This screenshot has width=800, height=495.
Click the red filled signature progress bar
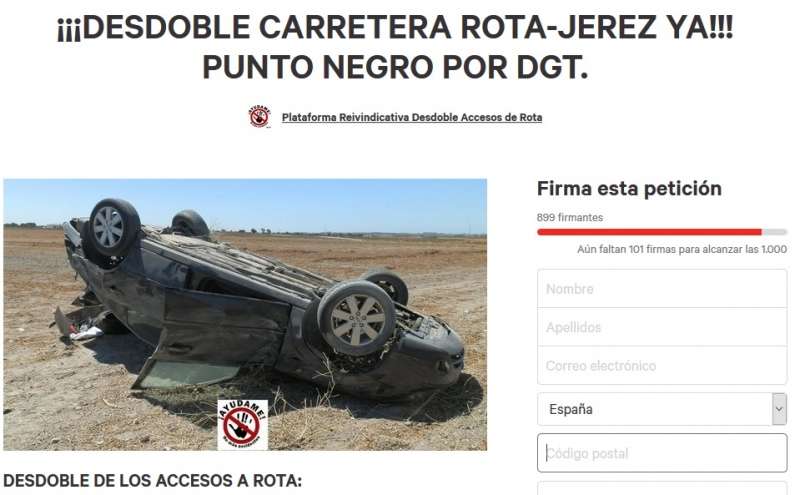(649, 232)
